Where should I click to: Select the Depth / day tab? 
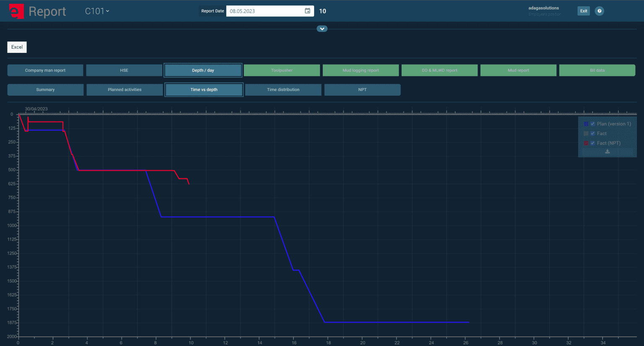[203, 70]
